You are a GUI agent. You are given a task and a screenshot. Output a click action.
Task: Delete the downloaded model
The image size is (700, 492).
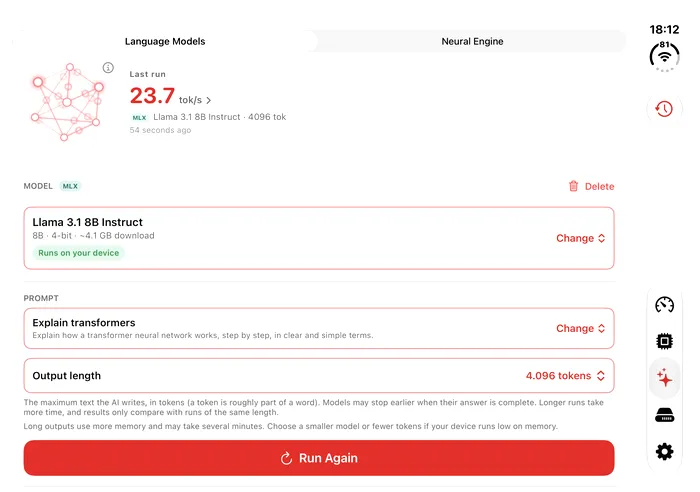pyautogui.click(x=591, y=186)
